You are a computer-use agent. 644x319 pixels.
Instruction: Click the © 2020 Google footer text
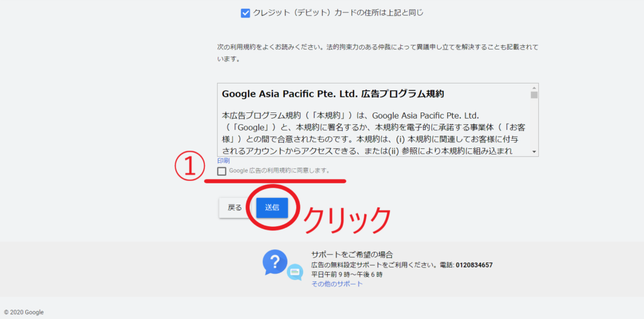pos(24,312)
